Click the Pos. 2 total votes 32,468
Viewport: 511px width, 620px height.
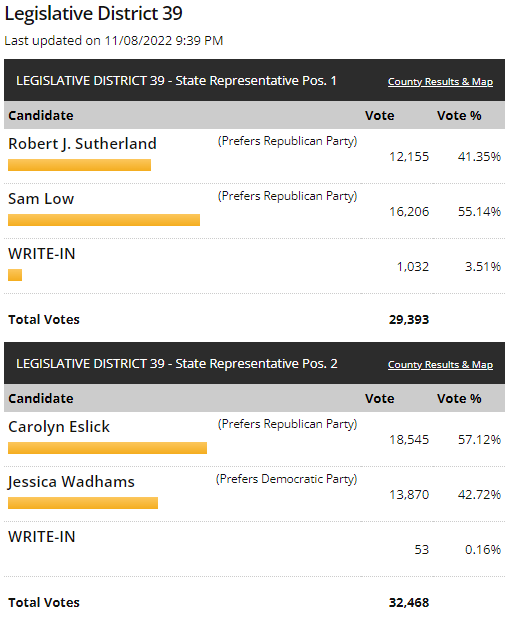[x=409, y=603]
